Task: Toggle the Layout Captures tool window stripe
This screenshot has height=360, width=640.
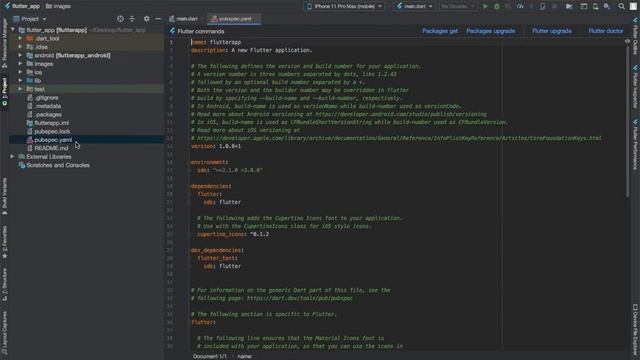Action: point(4,333)
